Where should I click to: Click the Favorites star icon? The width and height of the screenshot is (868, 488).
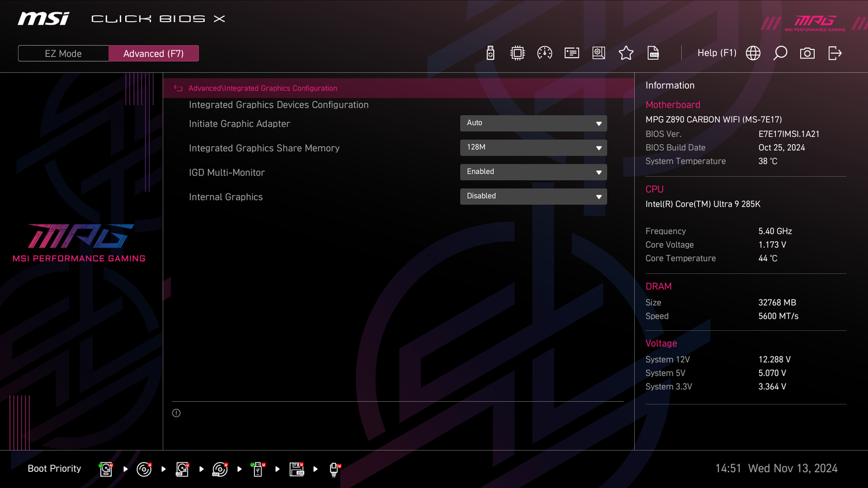tap(626, 53)
